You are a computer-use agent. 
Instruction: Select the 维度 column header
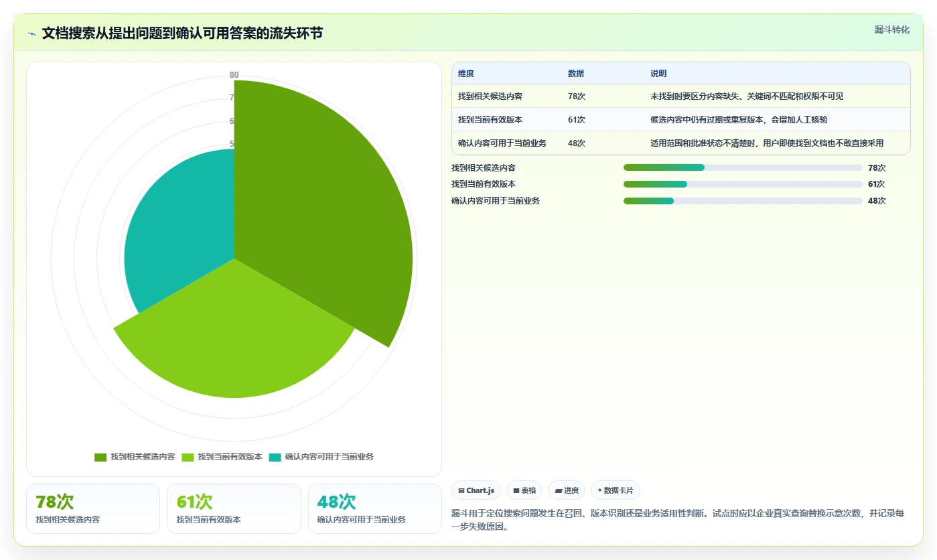point(466,74)
